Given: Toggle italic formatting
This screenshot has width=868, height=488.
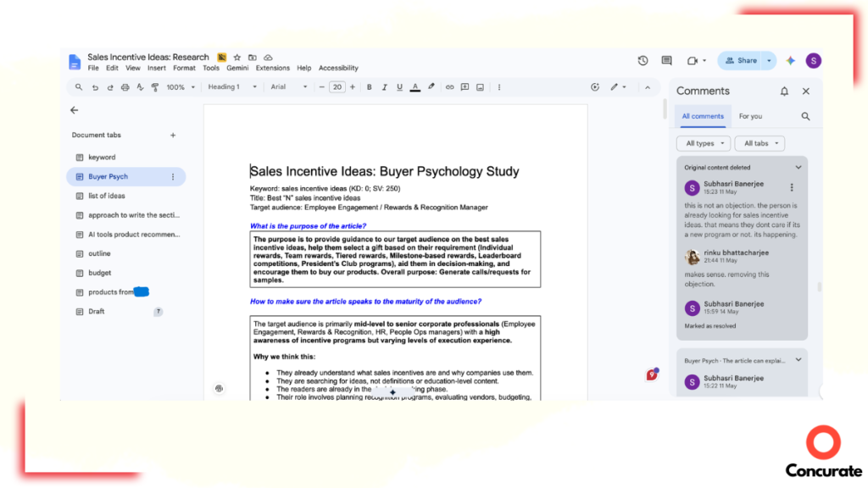Looking at the screenshot, I should [384, 87].
